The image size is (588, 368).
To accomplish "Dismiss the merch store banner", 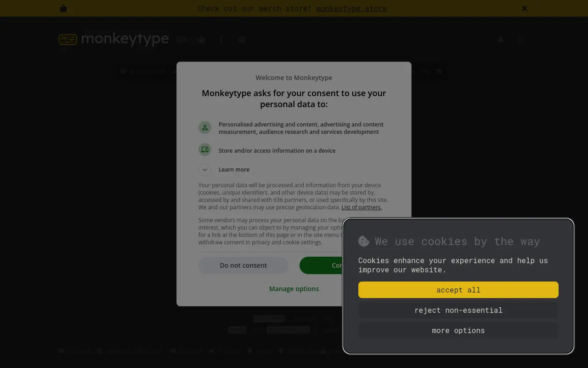I will [525, 8].
